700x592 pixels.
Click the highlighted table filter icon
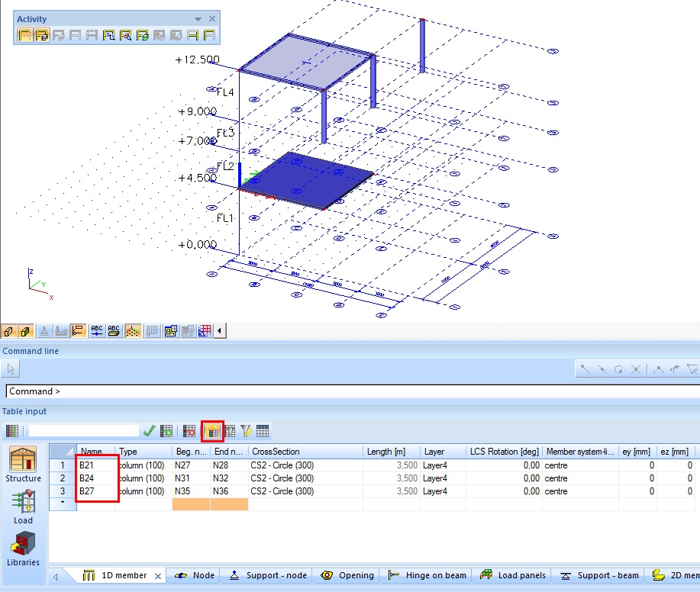[212, 431]
